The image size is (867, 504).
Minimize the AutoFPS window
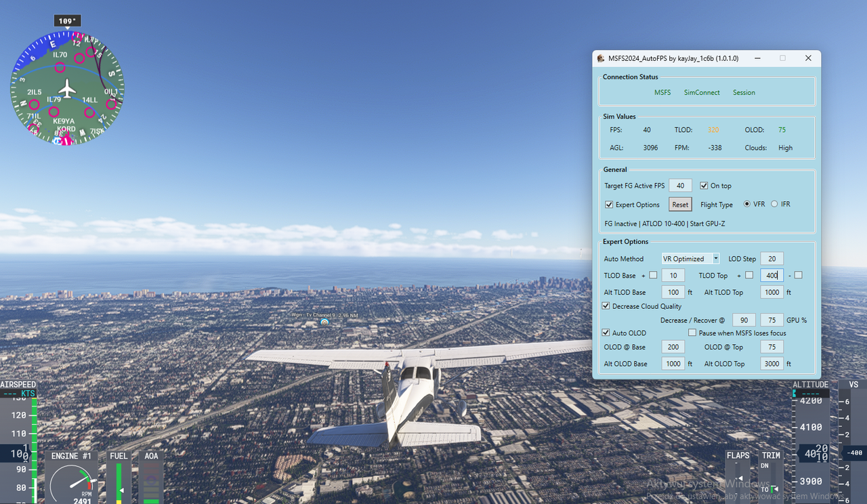(x=757, y=58)
